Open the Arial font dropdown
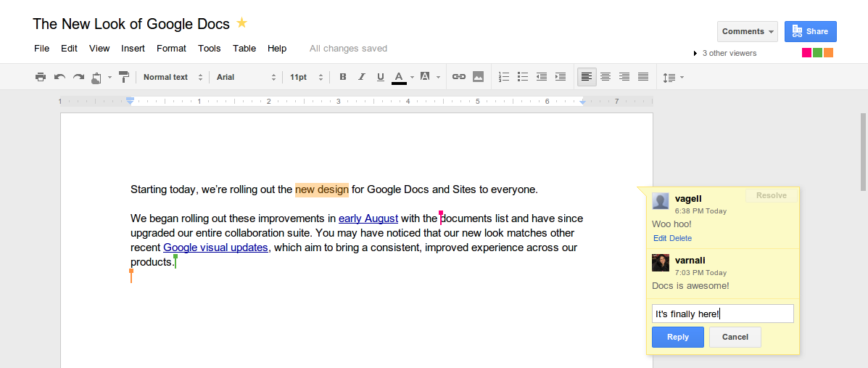 246,77
